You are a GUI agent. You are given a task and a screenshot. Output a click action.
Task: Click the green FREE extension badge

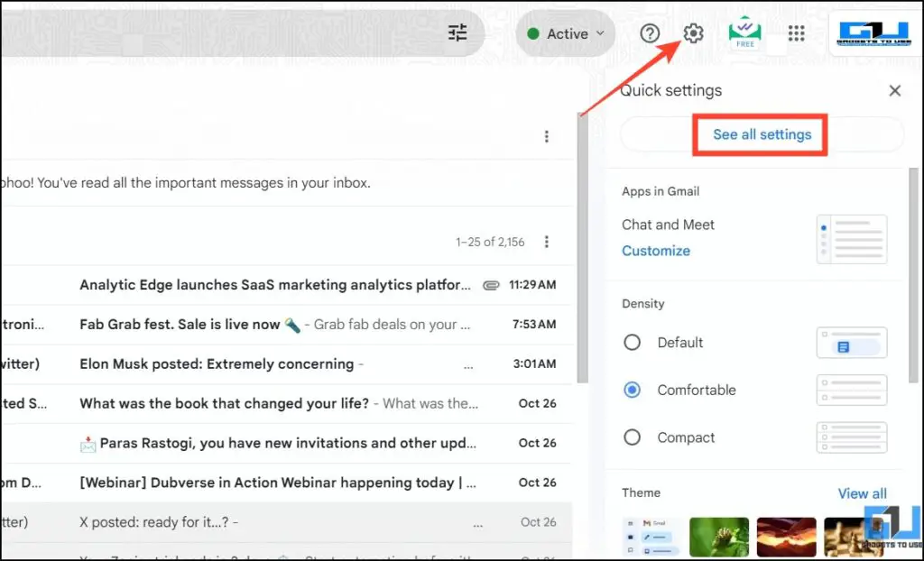pos(744,32)
